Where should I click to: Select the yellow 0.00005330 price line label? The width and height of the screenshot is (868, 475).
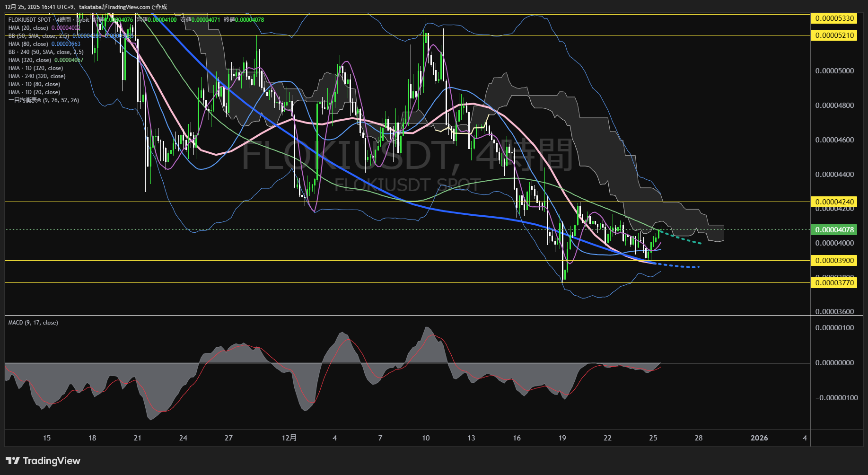[834, 18]
